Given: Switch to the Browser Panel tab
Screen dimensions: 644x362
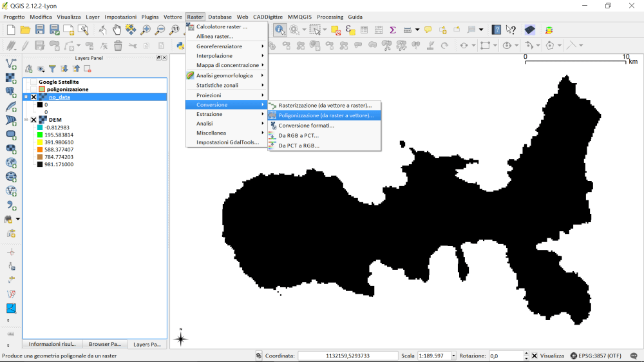Looking at the screenshot, I should (x=104, y=344).
